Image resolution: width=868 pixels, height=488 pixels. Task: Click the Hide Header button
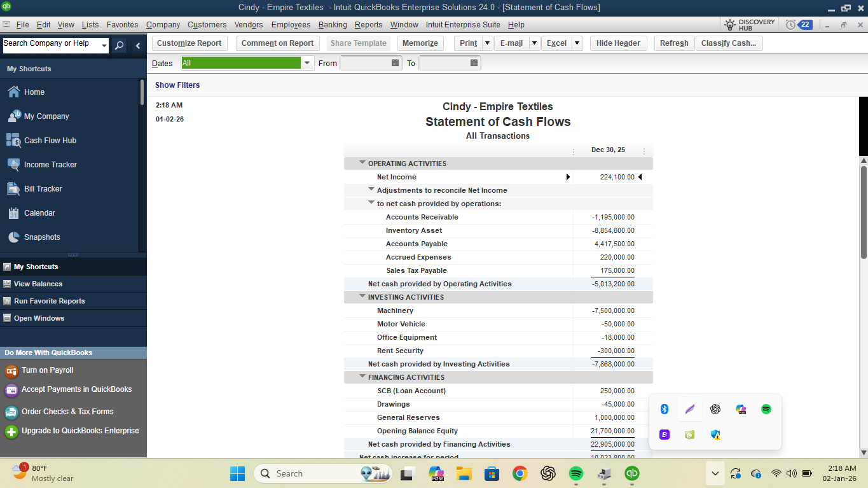click(x=619, y=43)
